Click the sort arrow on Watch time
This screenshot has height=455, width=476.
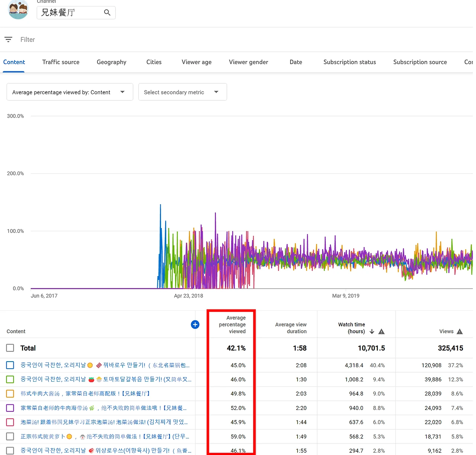(x=372, y=331)
